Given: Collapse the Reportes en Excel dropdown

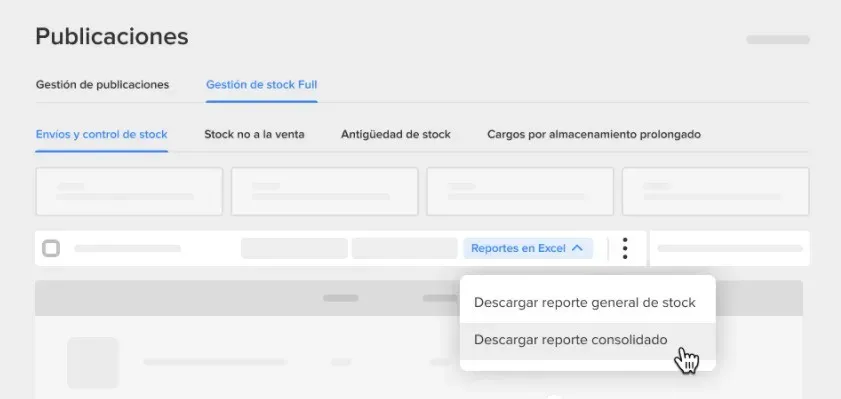Looking at the screenshot, I should click(x=528, y=248).
